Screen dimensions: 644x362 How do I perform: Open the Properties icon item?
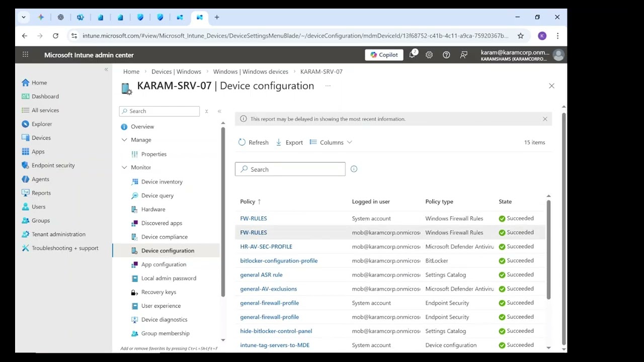(x=134, y=154)
